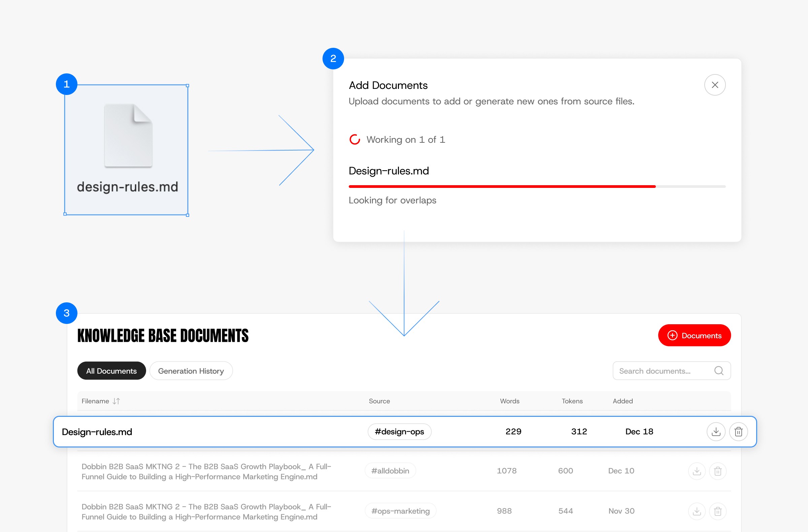Switch to All Documents tab

[111, 371]
